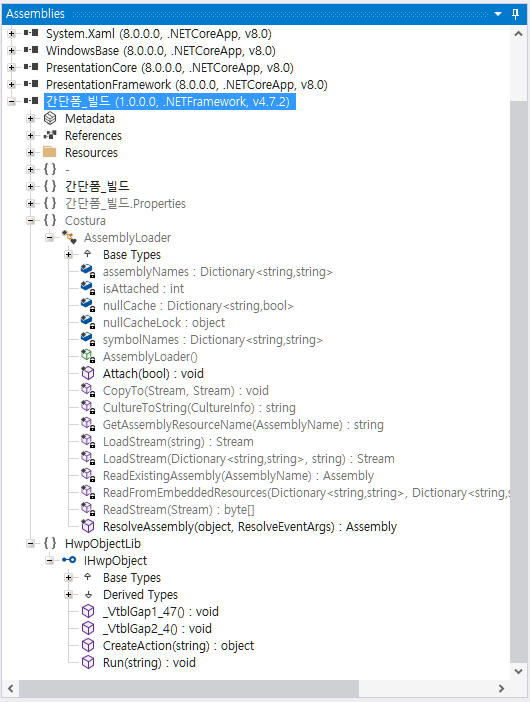Image resolution: width=530 pixels, height=702 pixels.
Task: Click the nullCacheLock field icon
Action: point(88,322)
